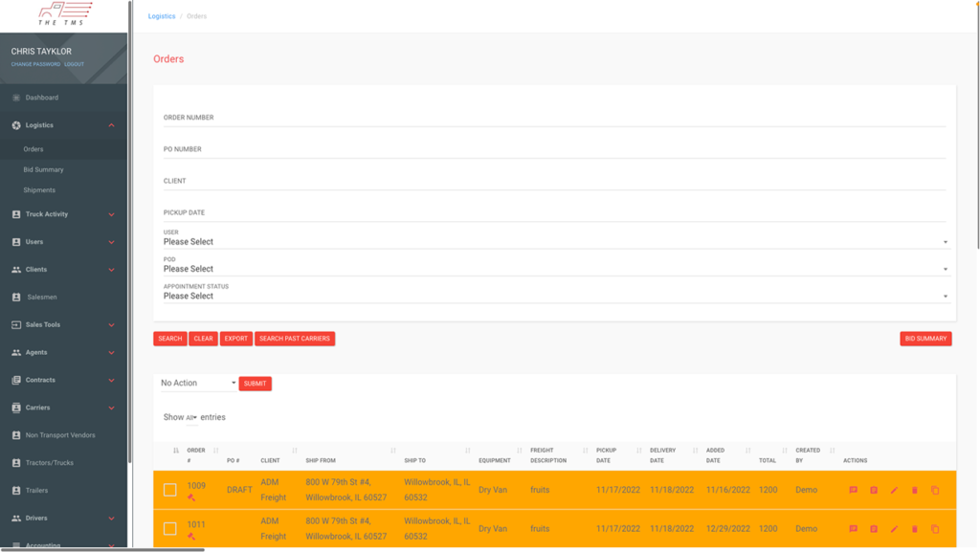Click the Dashboard icon in the sidebar

[x=16, y=98]
